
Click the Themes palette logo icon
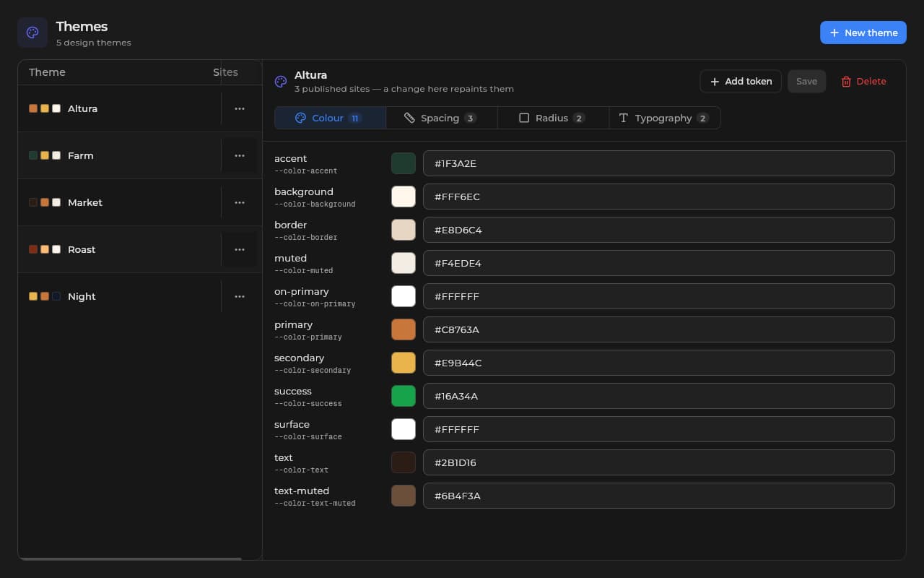[x=32, y=33]
